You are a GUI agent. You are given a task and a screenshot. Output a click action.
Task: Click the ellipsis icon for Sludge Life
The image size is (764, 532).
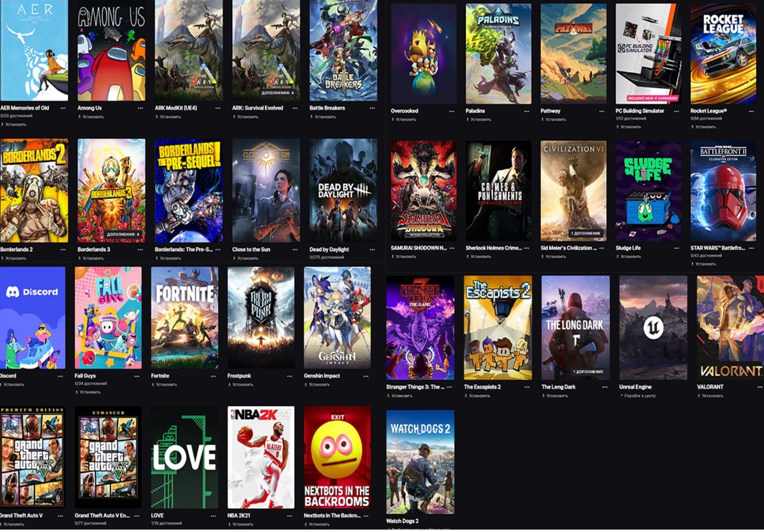pos(676,248)
